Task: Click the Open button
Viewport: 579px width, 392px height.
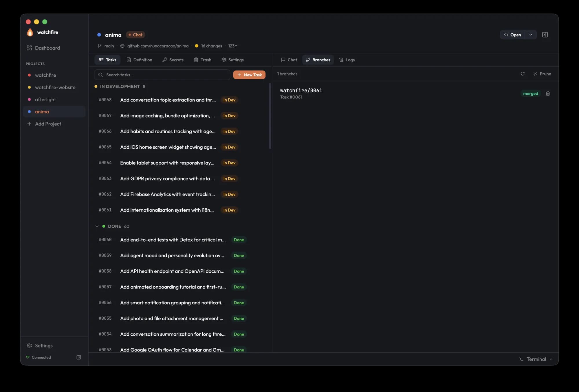Action: tap(512, 35)
